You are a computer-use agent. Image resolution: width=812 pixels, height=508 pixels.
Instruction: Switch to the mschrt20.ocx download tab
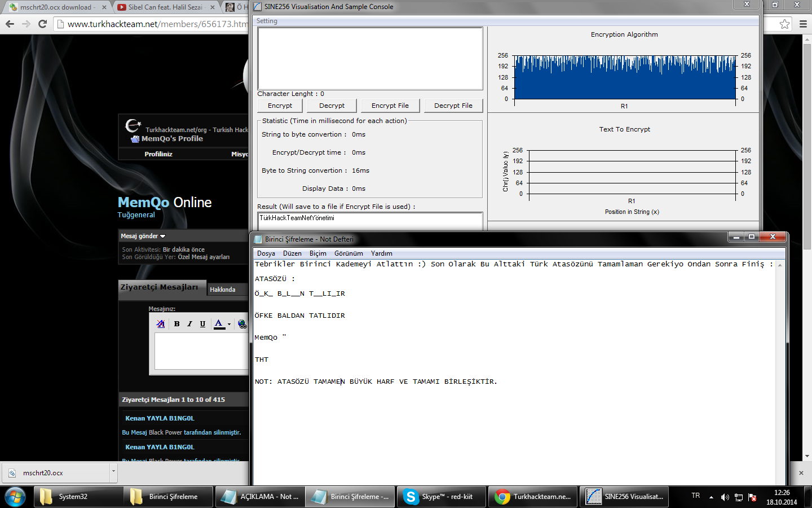pos(56,7)
